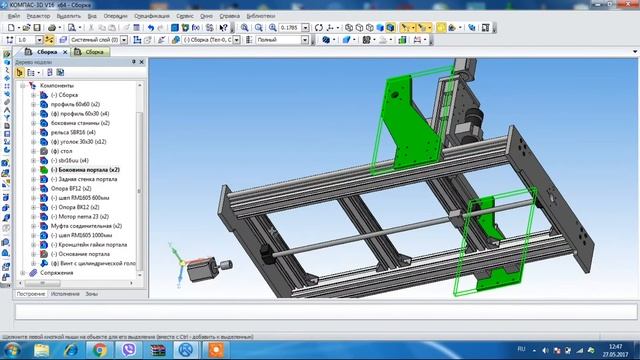Collapse the Компоненты tree node

[23, 86]
